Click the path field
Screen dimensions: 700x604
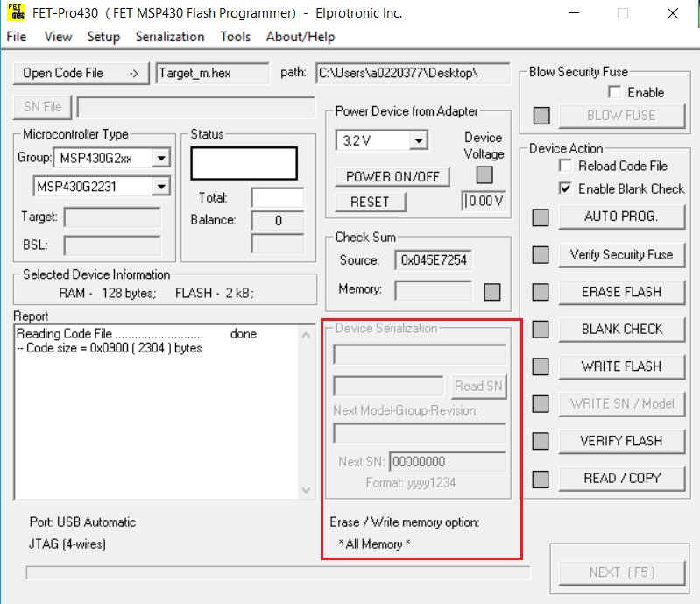(x=413, y=74)
